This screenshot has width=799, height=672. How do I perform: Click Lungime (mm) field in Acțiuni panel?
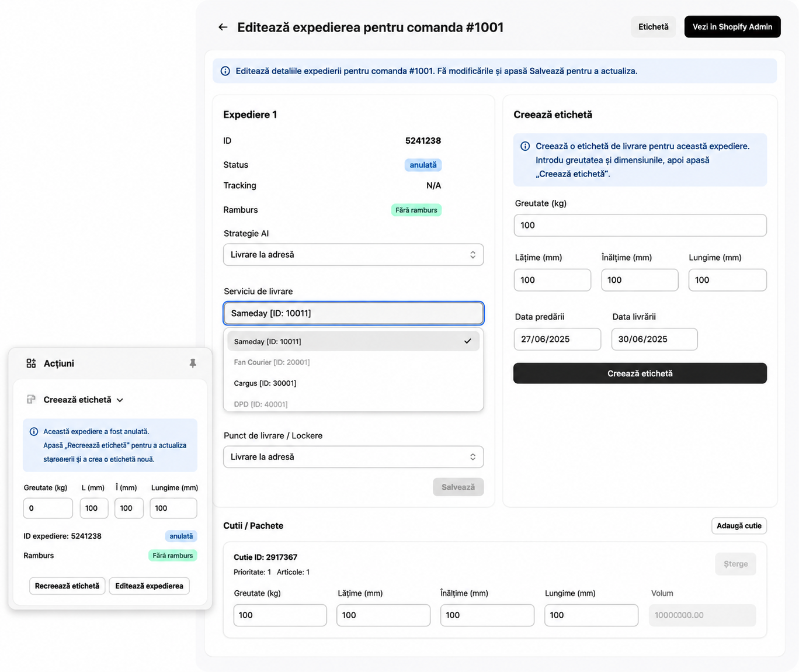pos(173,508)
